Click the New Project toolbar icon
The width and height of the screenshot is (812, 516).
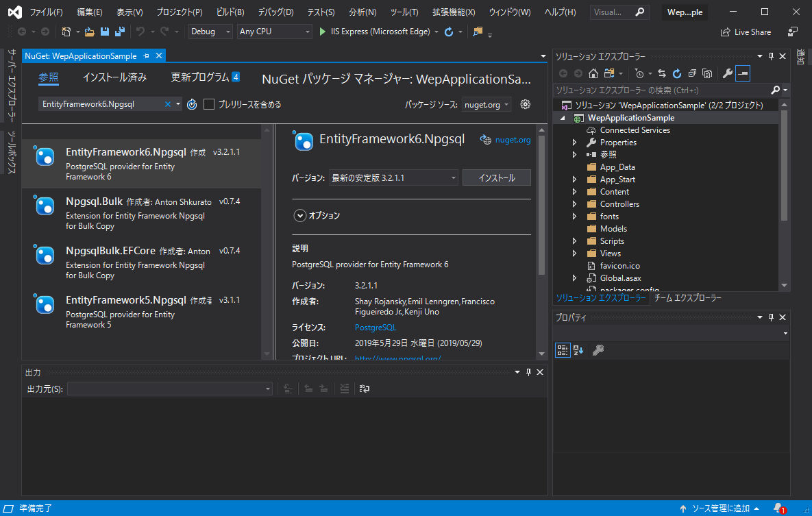(66, 32)
